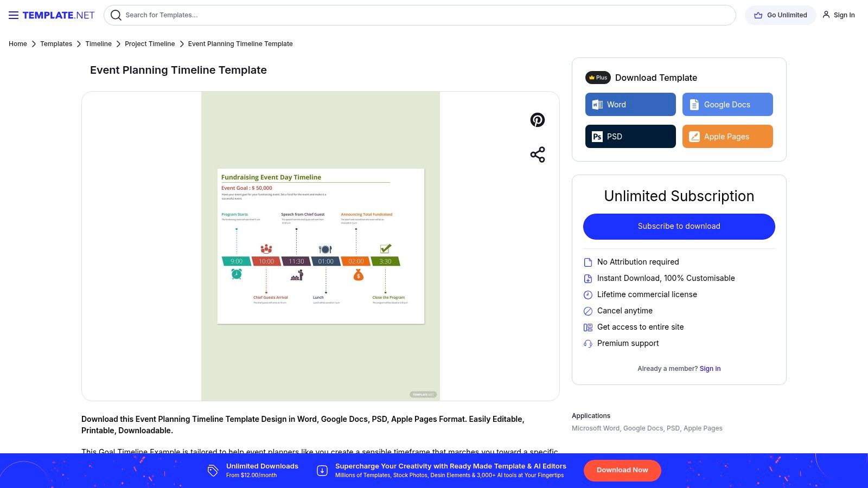Click the Plus badge icon
The image size is (868, 488).
click(598, 78)
